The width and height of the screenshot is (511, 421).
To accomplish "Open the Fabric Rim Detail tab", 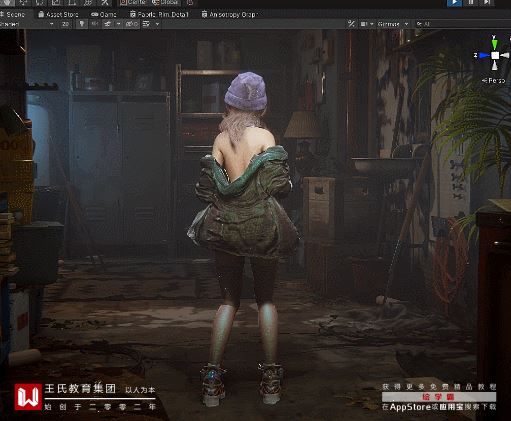I will (159, 14).
